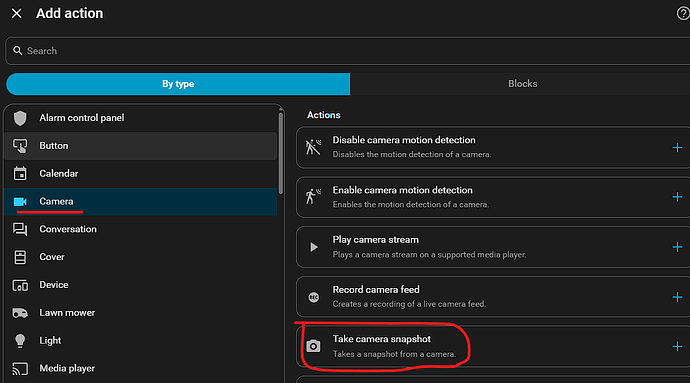Viewport: 690px width, 383px height.
Task: Select the Alarm control panel shield icon
Action: click(20, 118)
